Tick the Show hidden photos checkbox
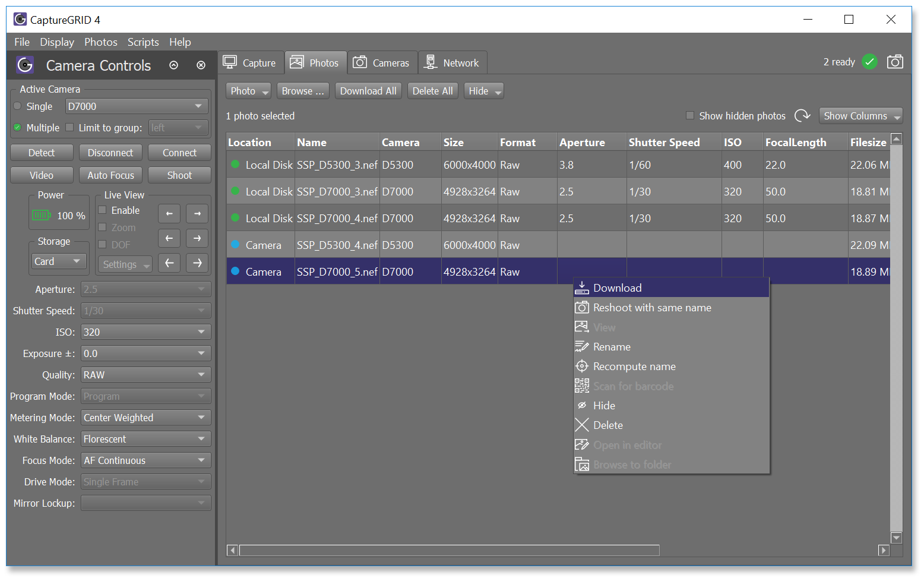This screenshot has height=578, width=924. [689, 116]
